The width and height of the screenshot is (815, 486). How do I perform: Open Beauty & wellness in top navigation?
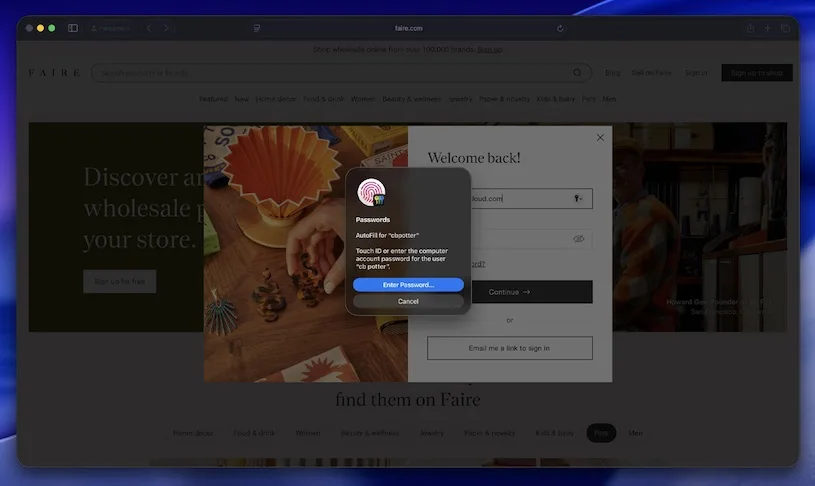click(x=411, y=99)
